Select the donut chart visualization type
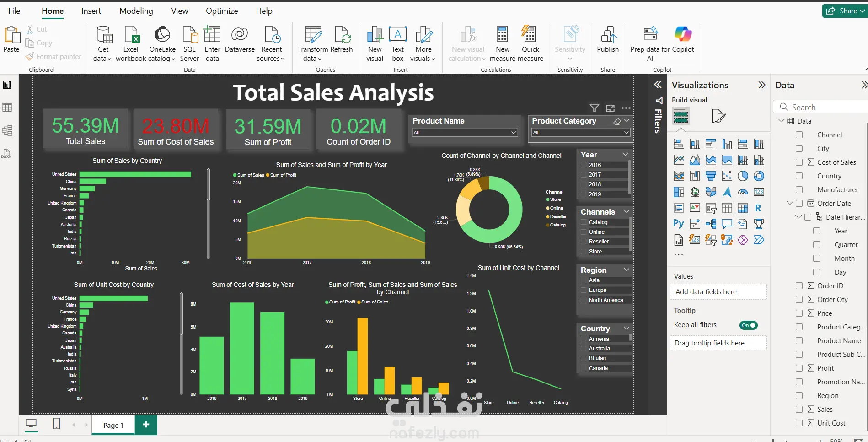Viewport: 868px width, 442px height. (759, 176)
